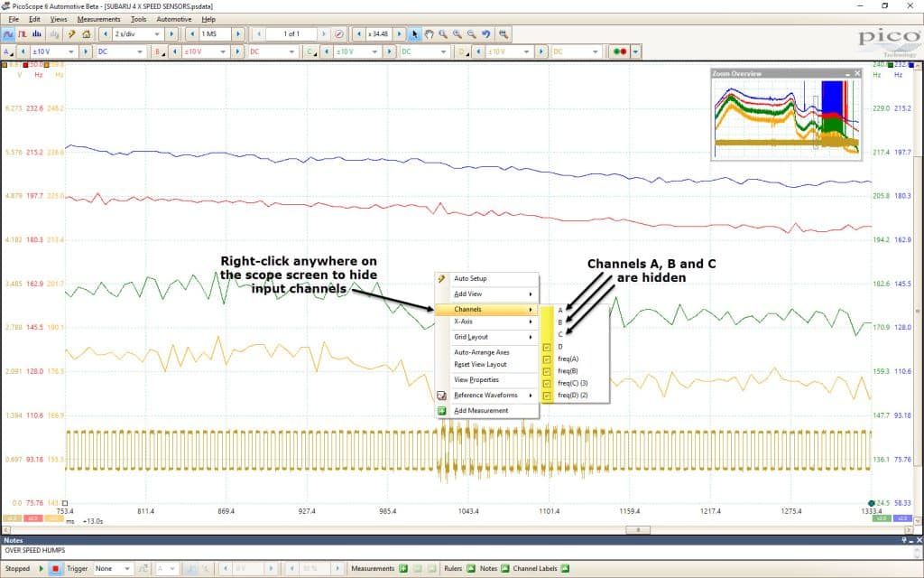Open Add View submenu in context menu
Image resolution: width=924 pixels, height=578 pixels.
click(486, 294)
